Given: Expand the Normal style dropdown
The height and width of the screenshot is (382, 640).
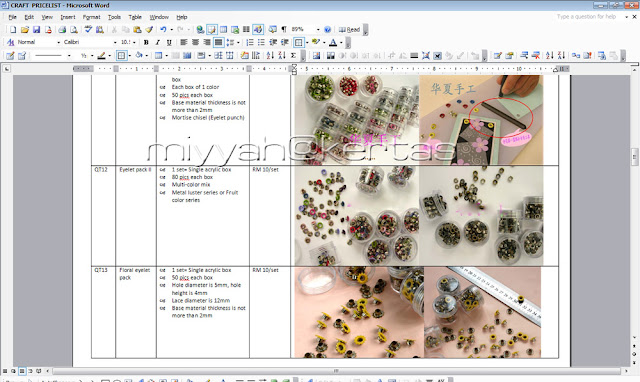Looking at the screenshot, I should click(58, 42).
